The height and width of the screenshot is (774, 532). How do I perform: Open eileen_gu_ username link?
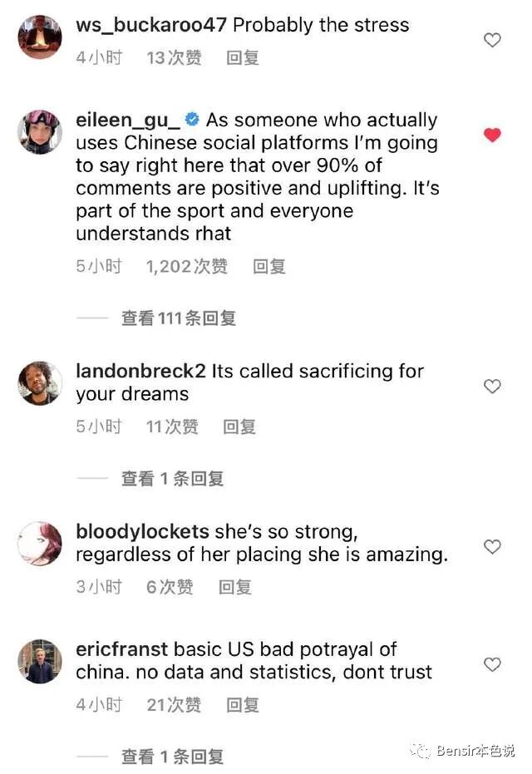point(128,121)
